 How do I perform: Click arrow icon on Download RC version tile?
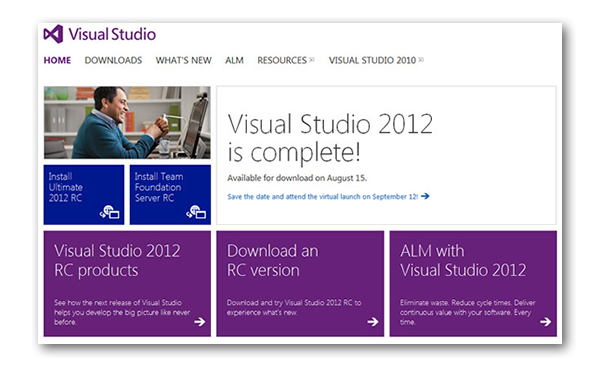tap(373, 322)
